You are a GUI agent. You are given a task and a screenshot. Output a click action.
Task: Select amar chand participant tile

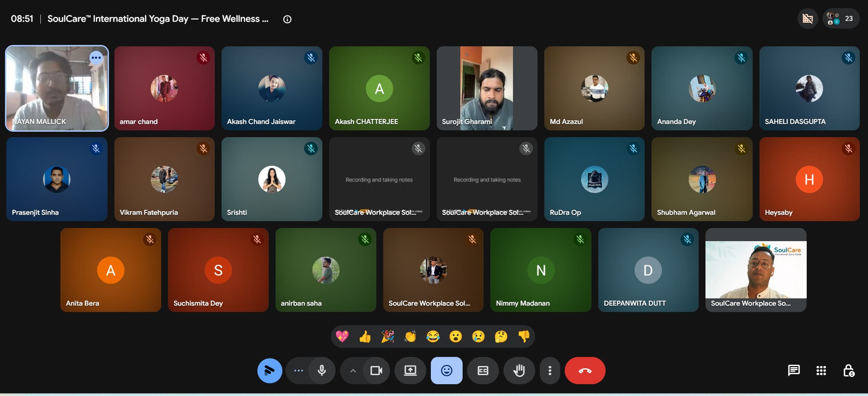(x=164, y=88)
